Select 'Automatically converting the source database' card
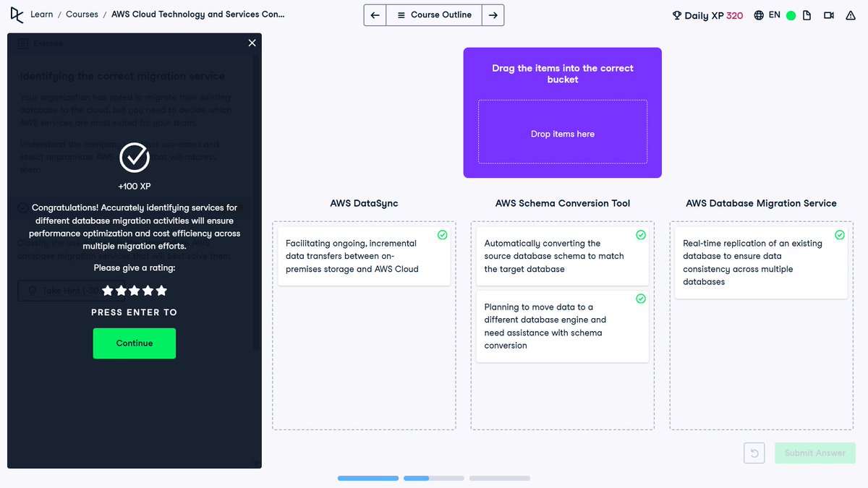 click(x=563, y=256)
